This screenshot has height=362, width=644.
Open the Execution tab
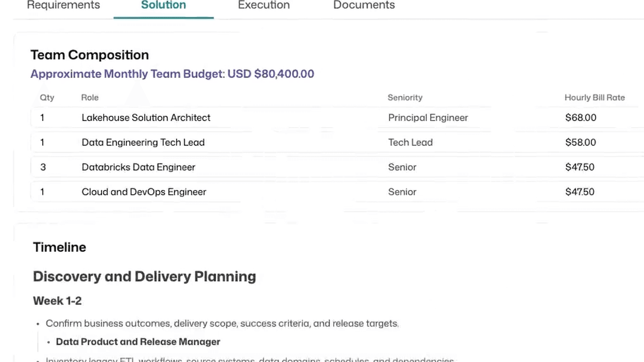click(x=264, y=5)
